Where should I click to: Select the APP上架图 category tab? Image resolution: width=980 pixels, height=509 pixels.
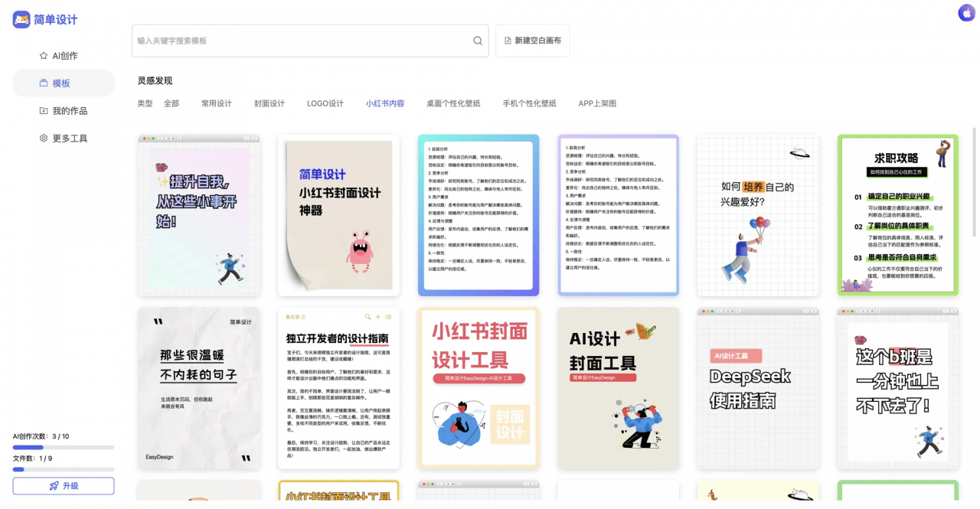pos(597,103)
